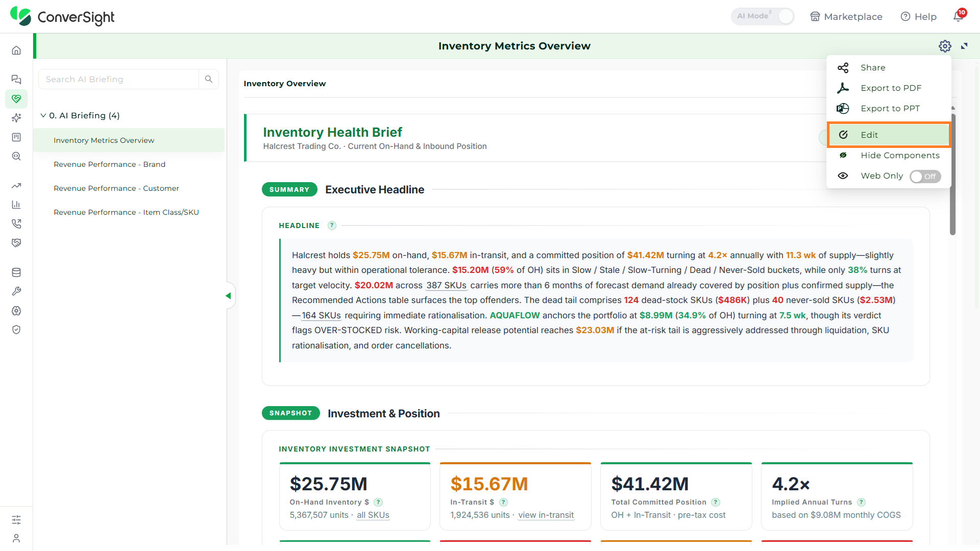The width and height of the screenshot is (980, 551).
Task: Open the briefing settings gear icon
Action: click(945, 46)
